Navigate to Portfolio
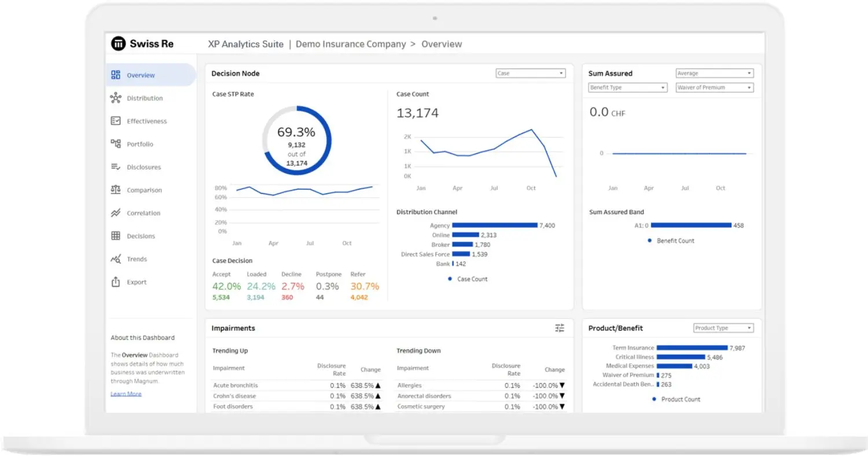This screenshot has height=456, width=868. [x=140, y=144]
